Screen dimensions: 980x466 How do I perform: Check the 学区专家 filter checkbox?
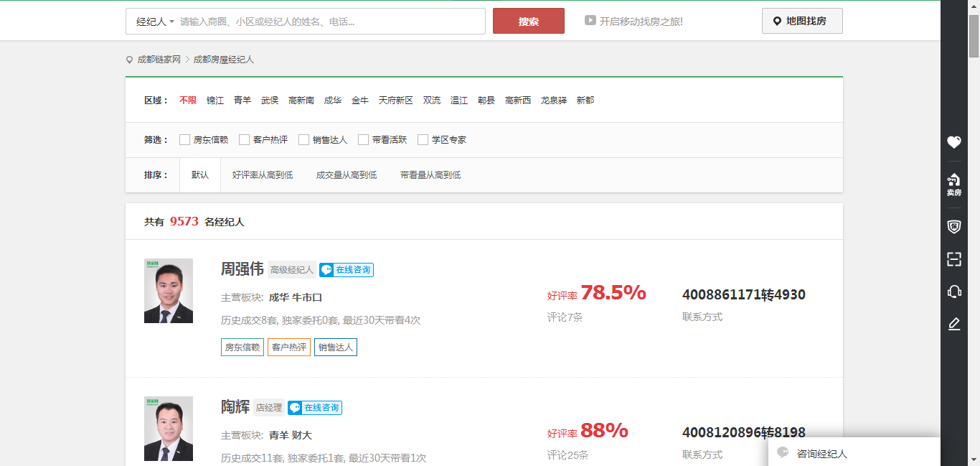click(423, 140)
